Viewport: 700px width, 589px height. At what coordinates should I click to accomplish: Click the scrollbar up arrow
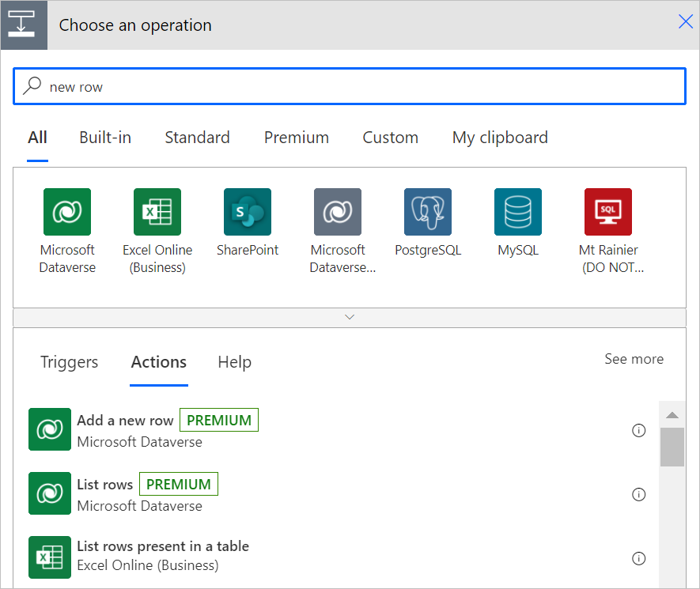coord(672,413)
